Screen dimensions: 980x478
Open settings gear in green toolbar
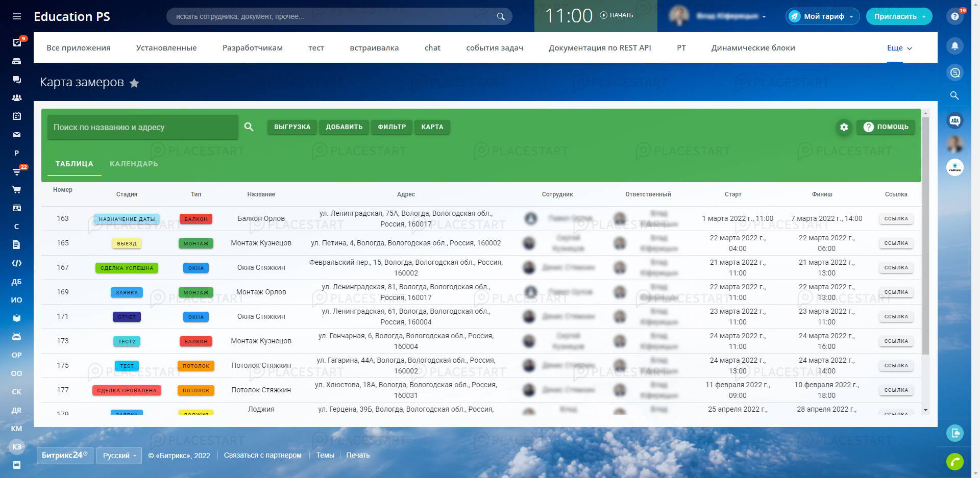(844, 127)
